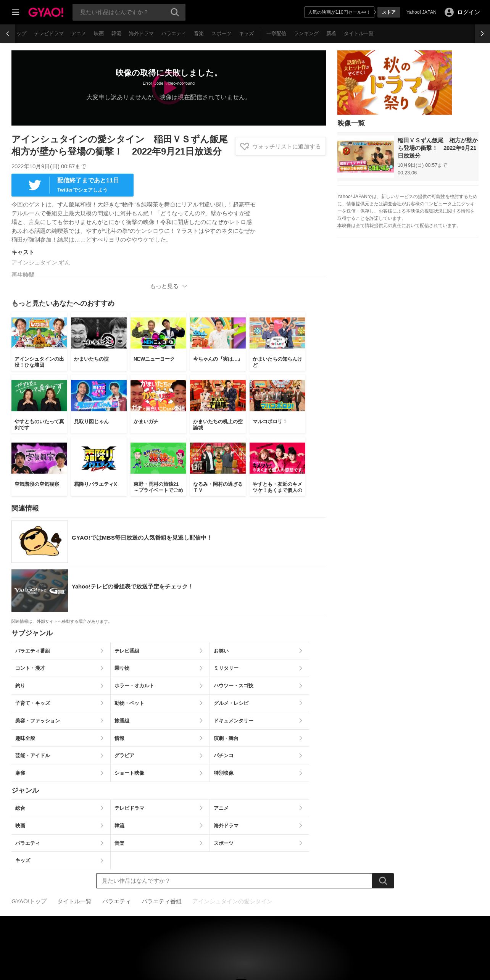Click the heart watchlist icon
This screenshot has height=980, width=490.
[x=245, y=146]
